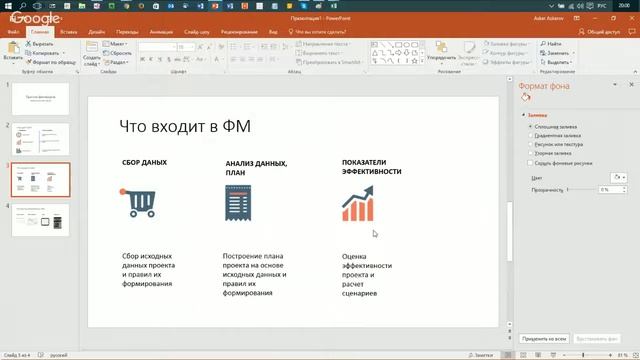Select the rectangle shape in the shapes gallery
640x360 pixels.
[398, 44]
